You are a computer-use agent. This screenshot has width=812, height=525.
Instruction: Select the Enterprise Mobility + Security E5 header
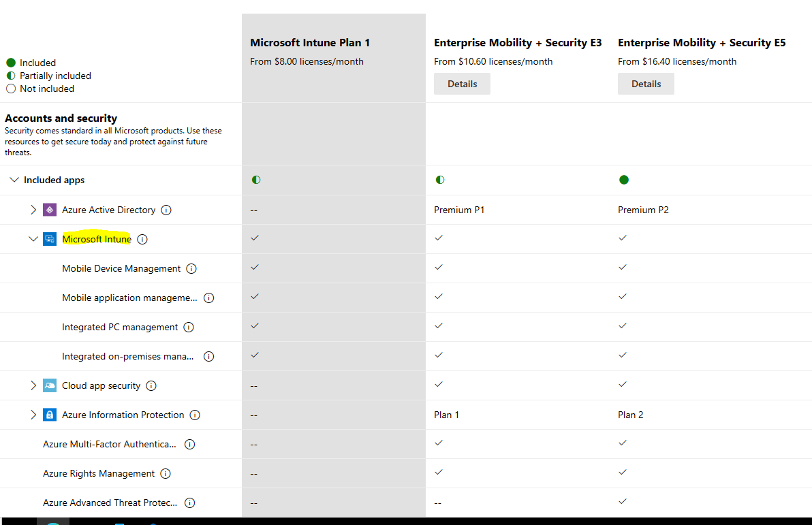pos(702,42)
